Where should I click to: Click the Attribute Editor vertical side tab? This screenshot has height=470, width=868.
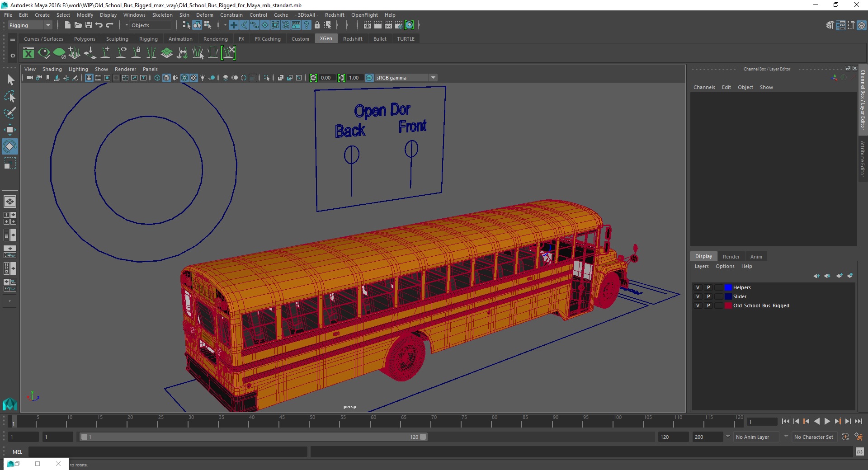coord(863,159)
